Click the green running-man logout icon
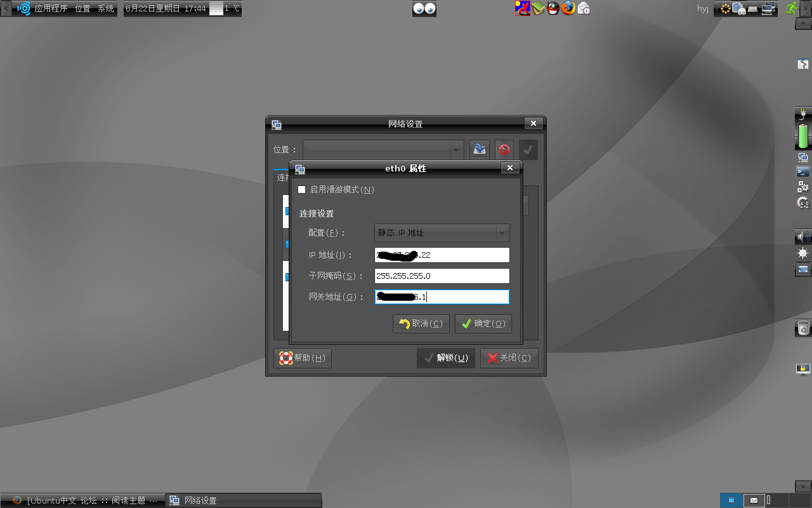 pyautogui.click(x=791, y=8)
